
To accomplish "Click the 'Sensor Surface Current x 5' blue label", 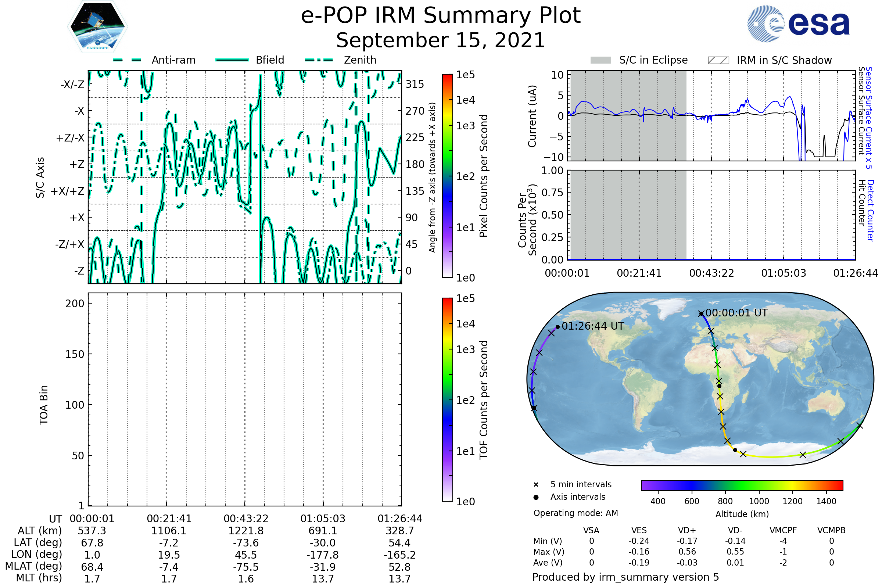I will click(869, 118).
